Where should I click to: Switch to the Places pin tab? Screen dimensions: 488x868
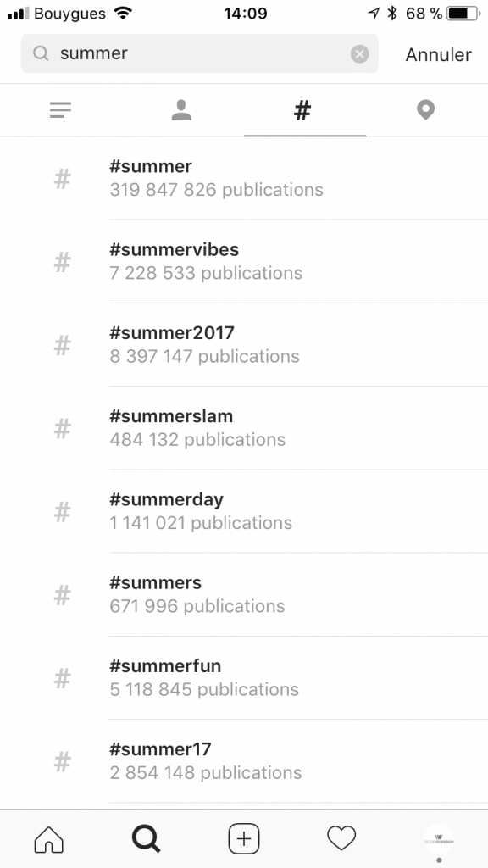click(x=425, y=110)
